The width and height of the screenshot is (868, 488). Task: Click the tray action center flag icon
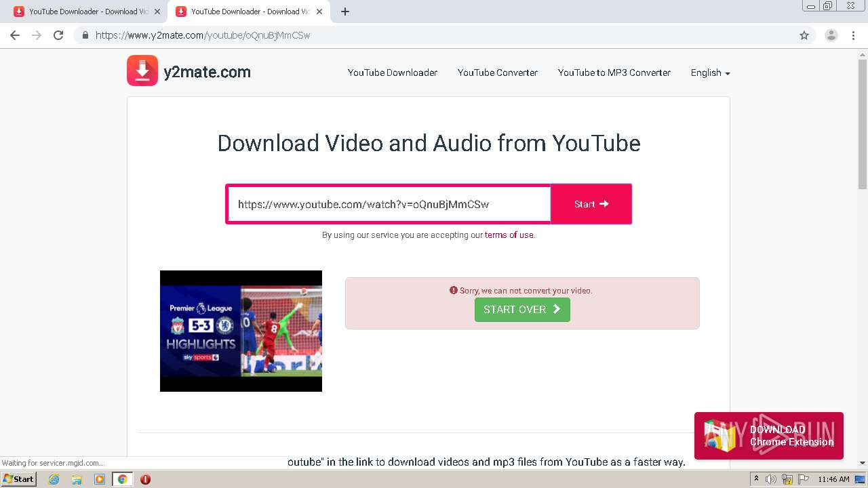pyautogui.click(x=804, y=479)
